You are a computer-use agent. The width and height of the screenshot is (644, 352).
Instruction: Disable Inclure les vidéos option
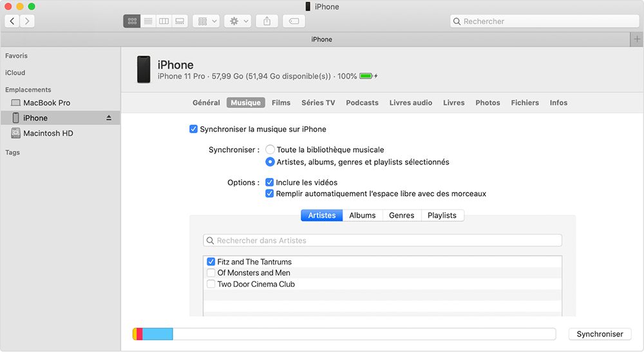click(x=270, y=182)
